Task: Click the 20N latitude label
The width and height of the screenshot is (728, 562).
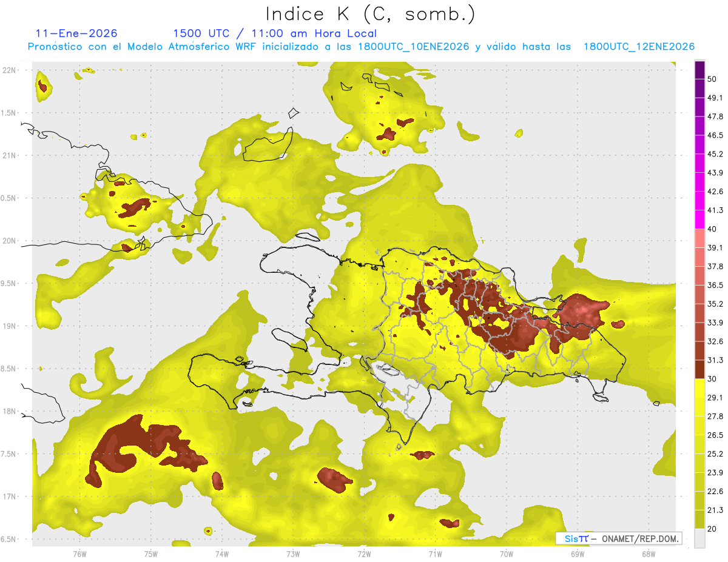Action: pos(9,241)
